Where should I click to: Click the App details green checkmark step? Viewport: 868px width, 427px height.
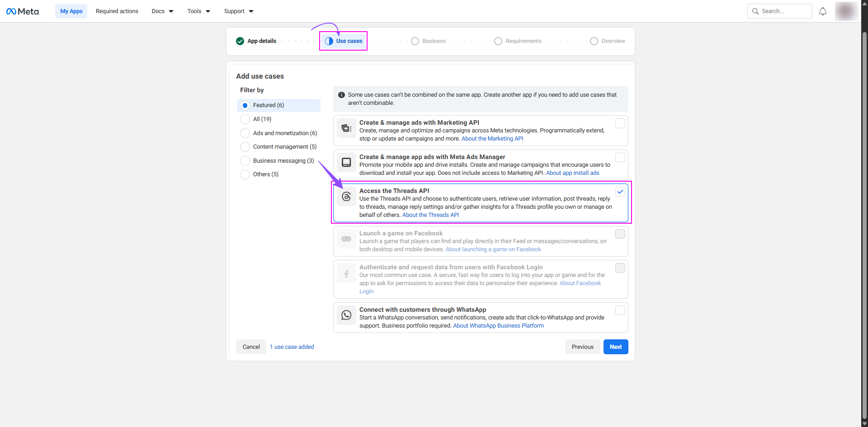pos(240,41)
